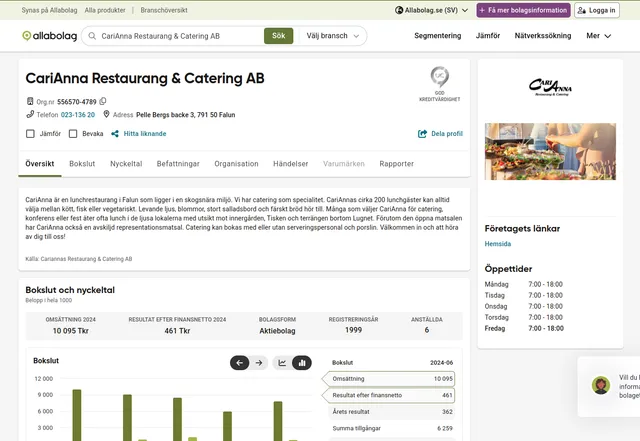640x441 pixels.
Task: Tick the Bevaka checkbox
Action: pos(73,134)
